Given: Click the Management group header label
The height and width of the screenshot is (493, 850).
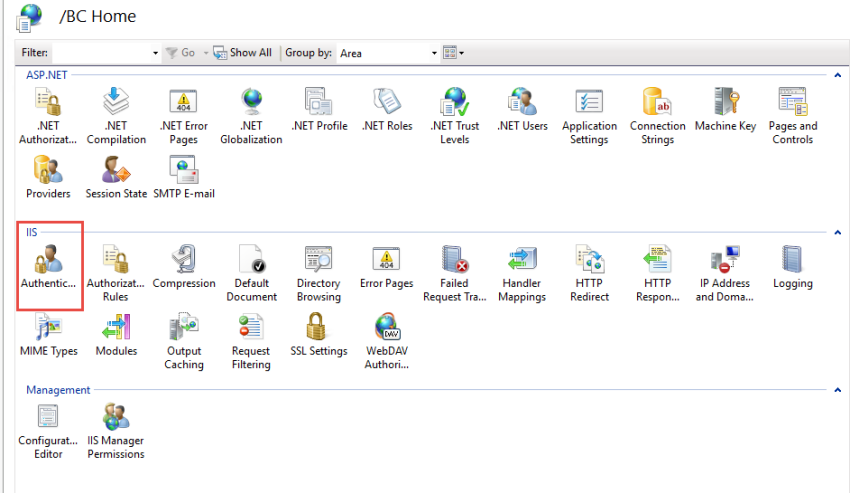Looking at the screenshot, I should 58,390.
